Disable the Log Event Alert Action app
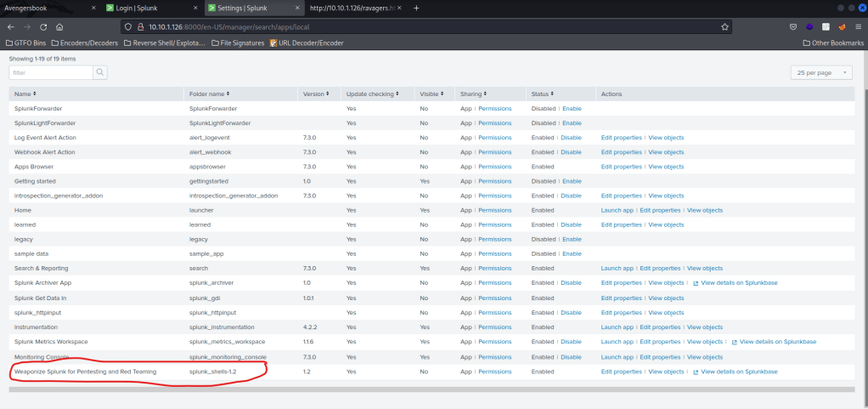Image resolution: width=868 pixels, height=409 pixels. click(571, 138)
